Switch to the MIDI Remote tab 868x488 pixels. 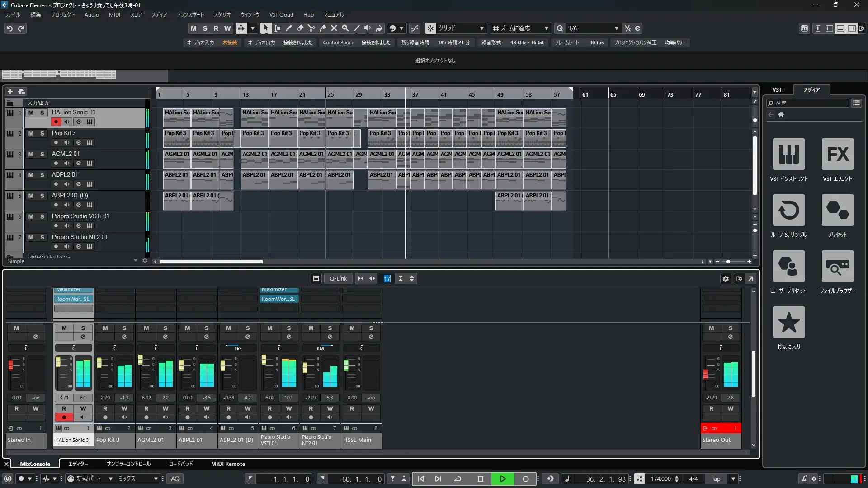[228, 464]
